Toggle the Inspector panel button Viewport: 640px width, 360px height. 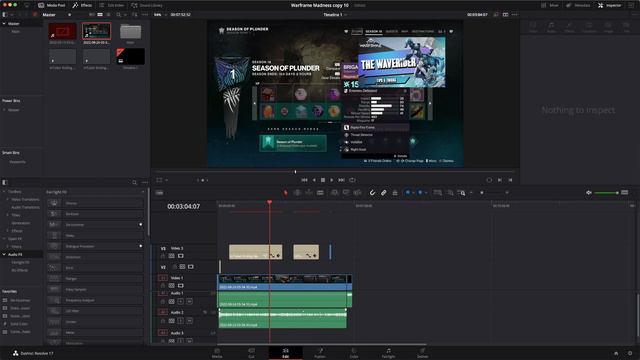coord(609,5)
